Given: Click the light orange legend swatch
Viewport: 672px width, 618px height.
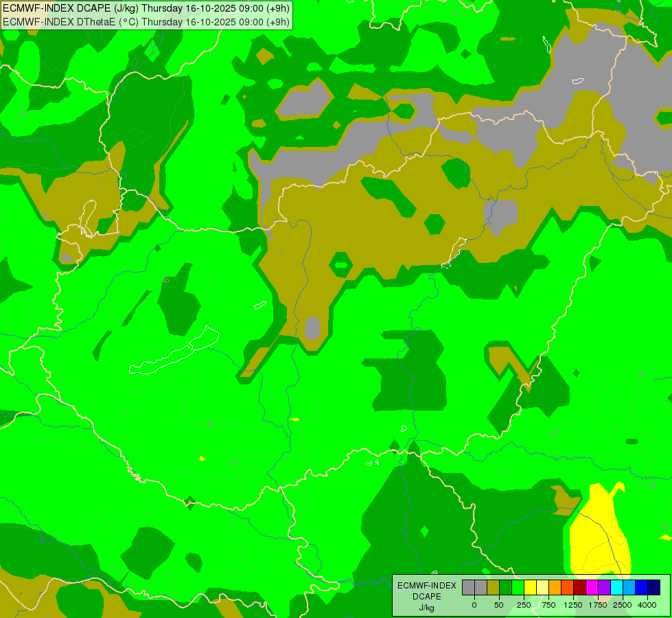Looking at the screenshot, I should pyautogui.click(x=555, y=588).
